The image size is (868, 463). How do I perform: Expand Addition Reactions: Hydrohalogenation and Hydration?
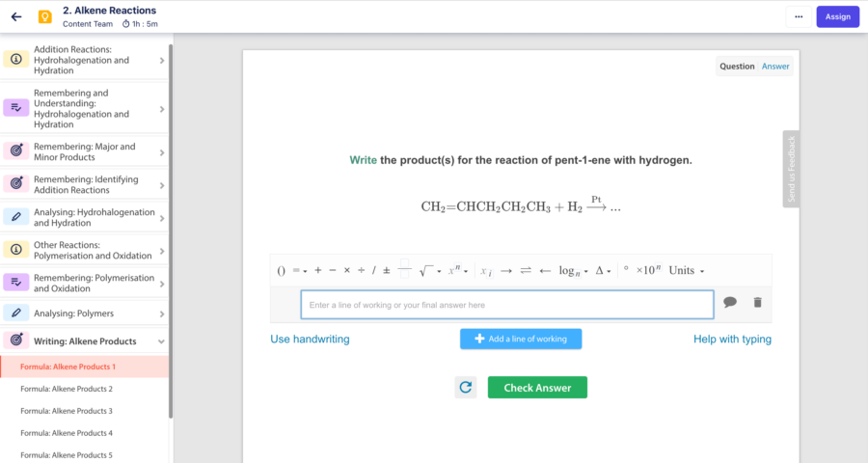(162, 61)
